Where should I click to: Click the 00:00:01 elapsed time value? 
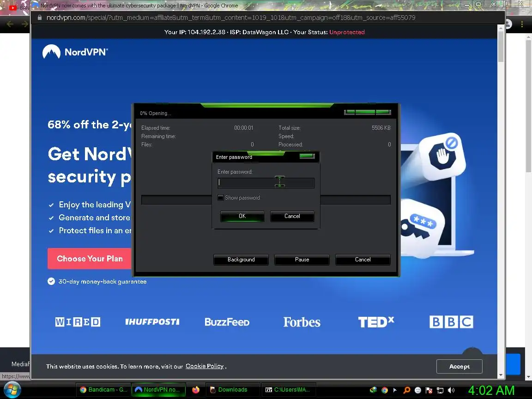244,128
